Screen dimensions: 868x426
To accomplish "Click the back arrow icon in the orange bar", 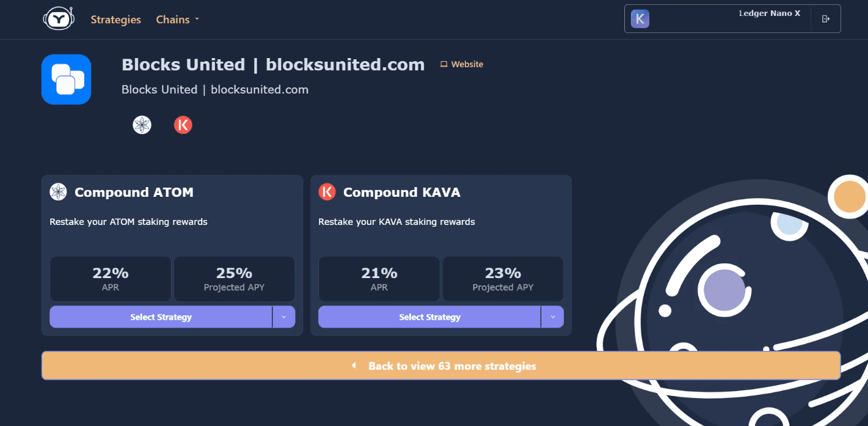I will tap(354, 365).
